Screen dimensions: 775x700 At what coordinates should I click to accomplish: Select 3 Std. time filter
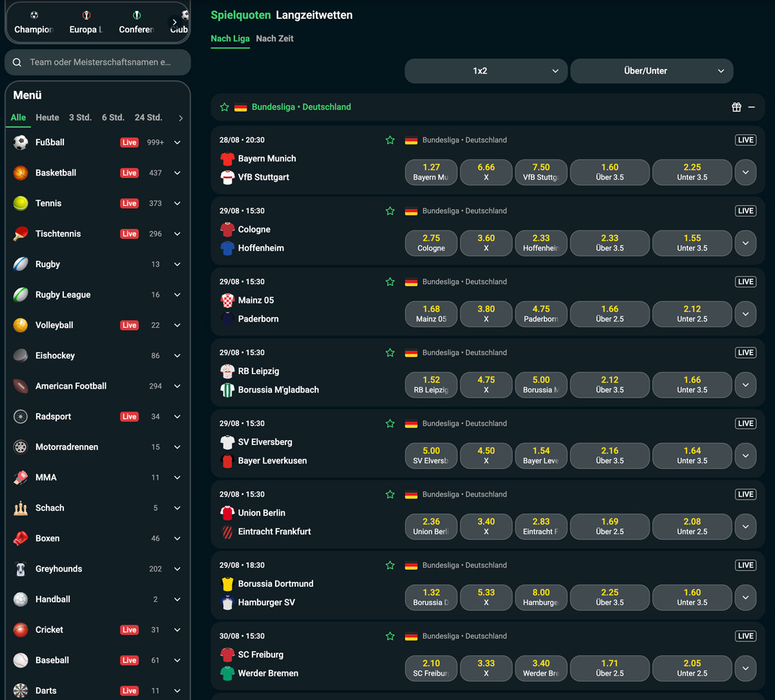[80, 118]
